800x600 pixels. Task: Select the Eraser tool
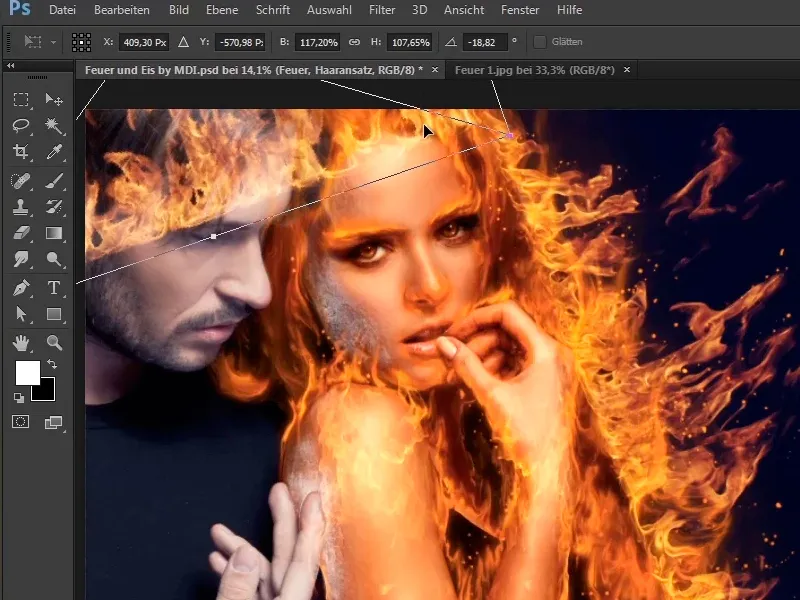21,233
